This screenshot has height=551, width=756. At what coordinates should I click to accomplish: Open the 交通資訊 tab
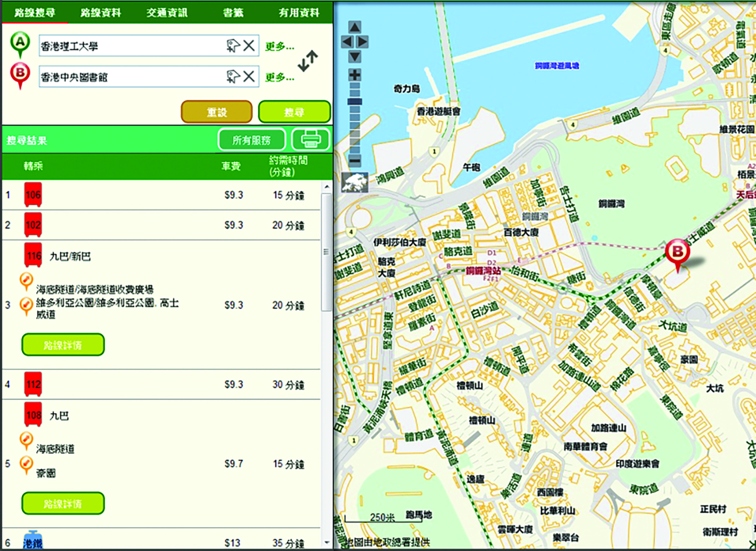167,13
